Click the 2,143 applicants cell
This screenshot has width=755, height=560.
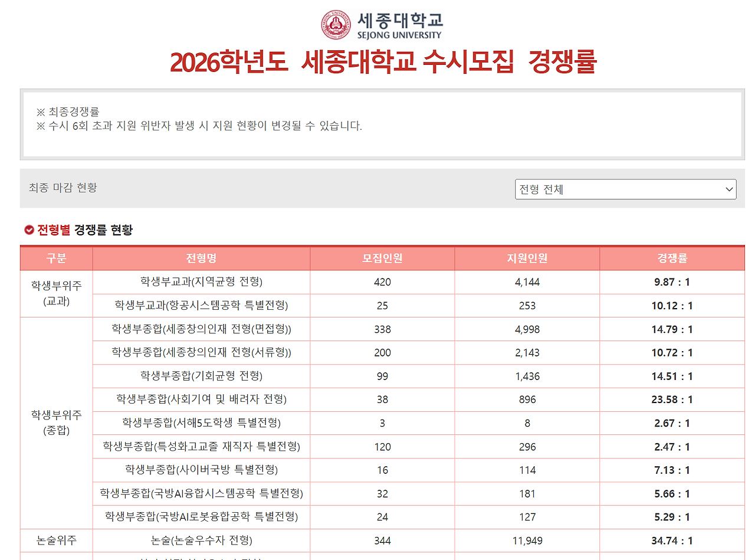527,353
